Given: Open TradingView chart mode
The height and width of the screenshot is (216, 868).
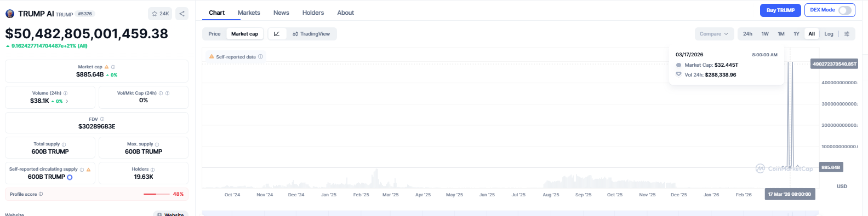Looking at the screenshot, I should point(311,34).
